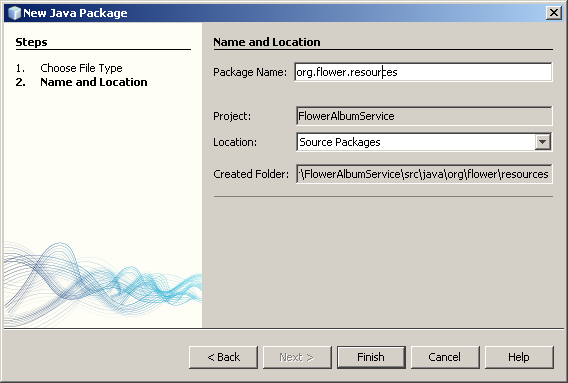Click the Created Folder label
Image resolution: width=568 pixels, height=383 pixels.
251,174
